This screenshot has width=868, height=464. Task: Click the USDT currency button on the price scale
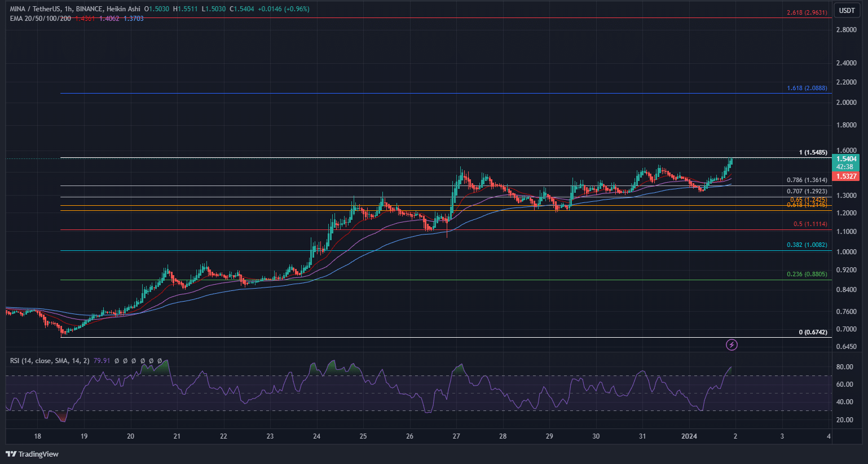tap(847, 10)
